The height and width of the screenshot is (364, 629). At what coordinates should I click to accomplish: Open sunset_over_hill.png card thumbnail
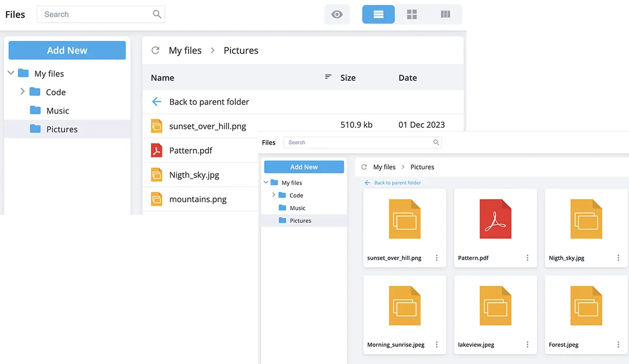[x=405, y=219]
